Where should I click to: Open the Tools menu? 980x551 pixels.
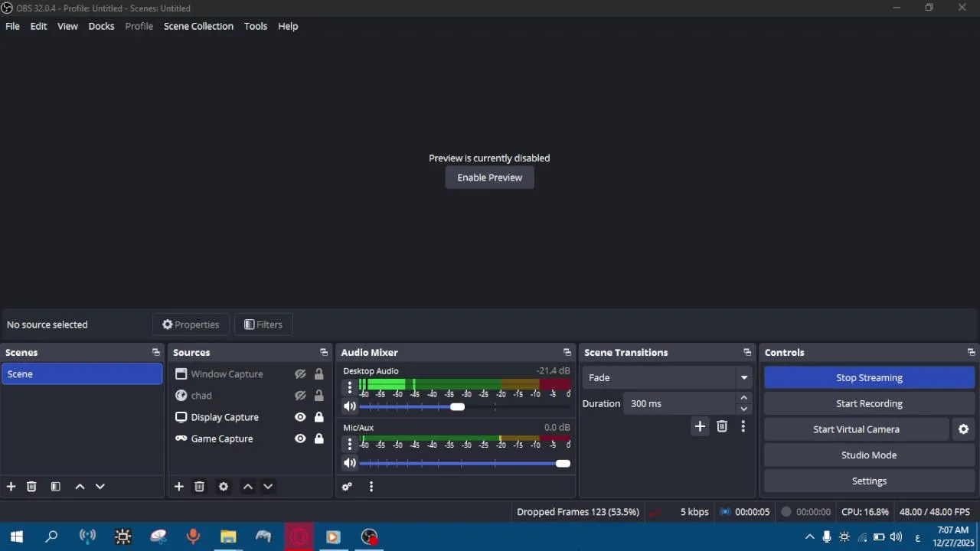tap(256, 26)
